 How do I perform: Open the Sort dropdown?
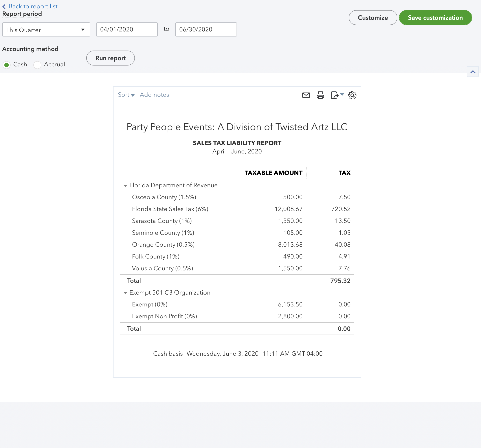pos(126,95)
